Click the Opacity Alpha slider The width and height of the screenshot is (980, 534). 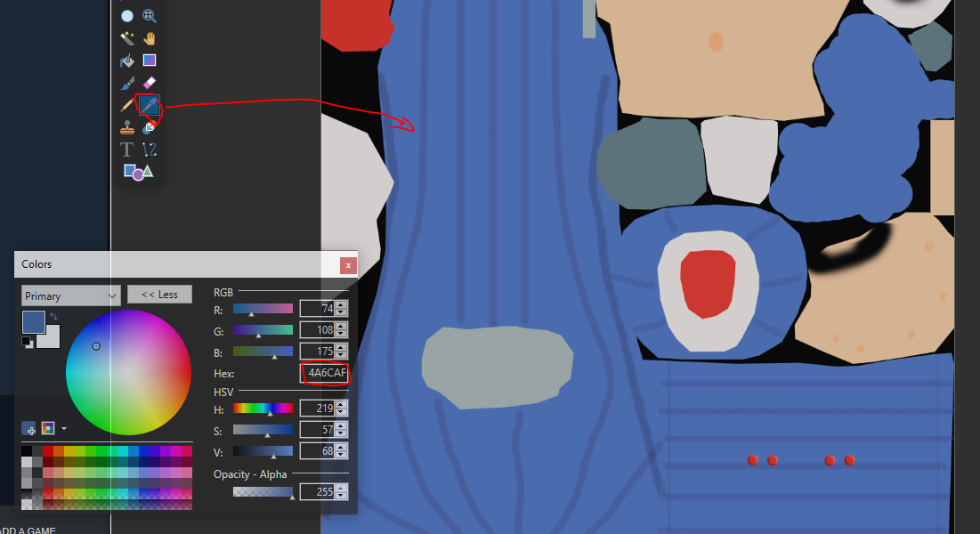[x=263, y=492]
